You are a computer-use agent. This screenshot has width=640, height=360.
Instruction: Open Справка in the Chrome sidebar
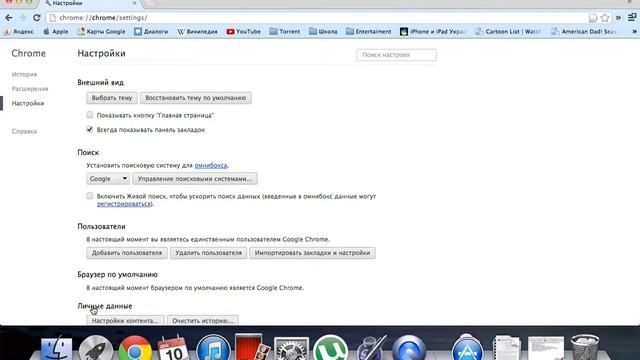[24, 131]
